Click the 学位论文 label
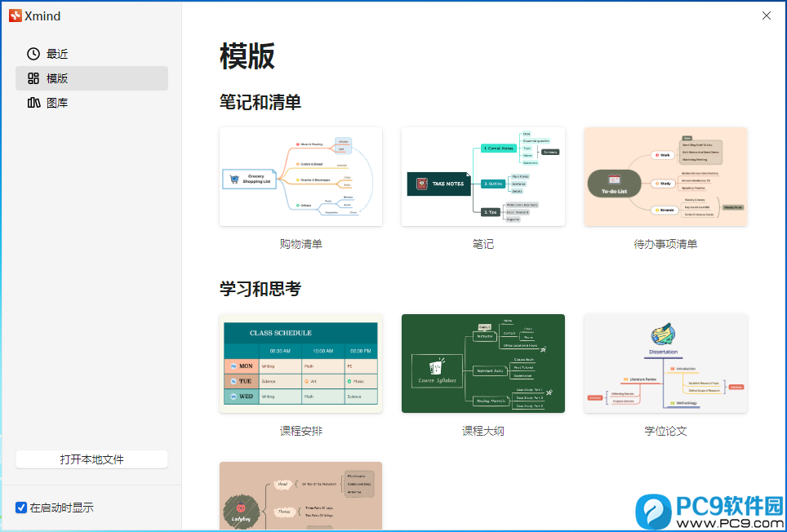This screenshot has width=787, height=532. [665, 431]
